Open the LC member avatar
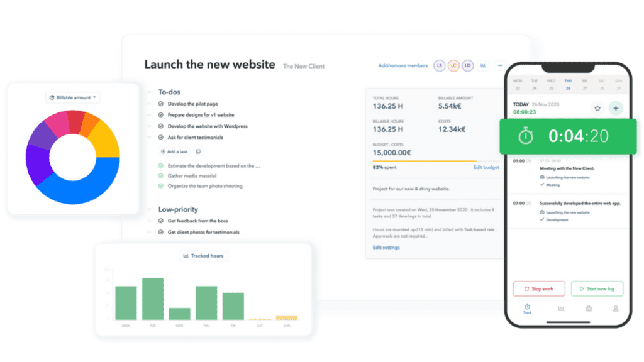This screenshot has height=362, width=644. (453, 65)
